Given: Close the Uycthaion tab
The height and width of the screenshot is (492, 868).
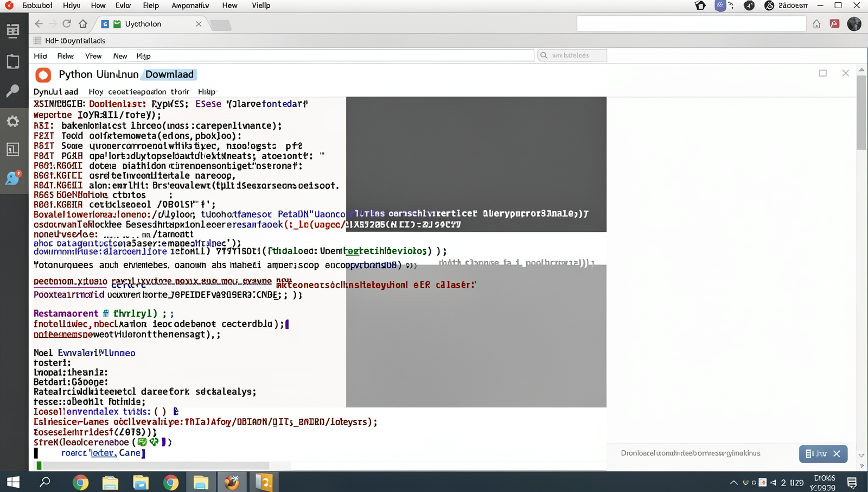Looking at the screenshot, I should pyautogui.click(x=199, y=24).
